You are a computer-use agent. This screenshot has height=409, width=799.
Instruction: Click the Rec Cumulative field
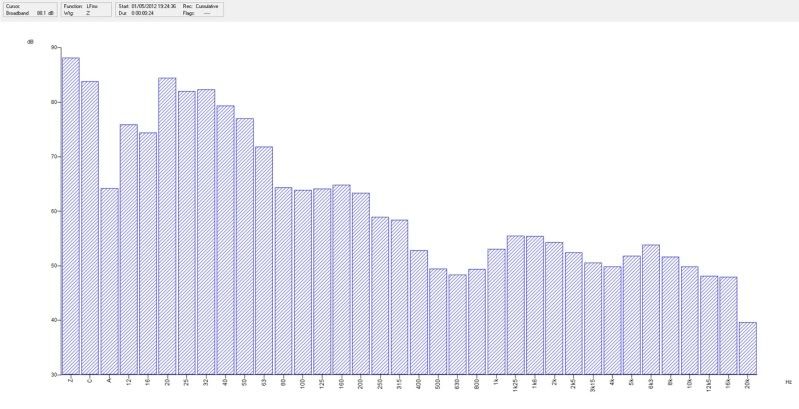pyautogui.click(x=201, y=6)
